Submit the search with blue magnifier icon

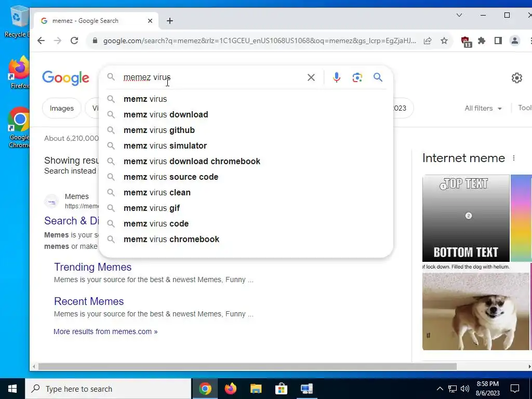coord(378,77)
